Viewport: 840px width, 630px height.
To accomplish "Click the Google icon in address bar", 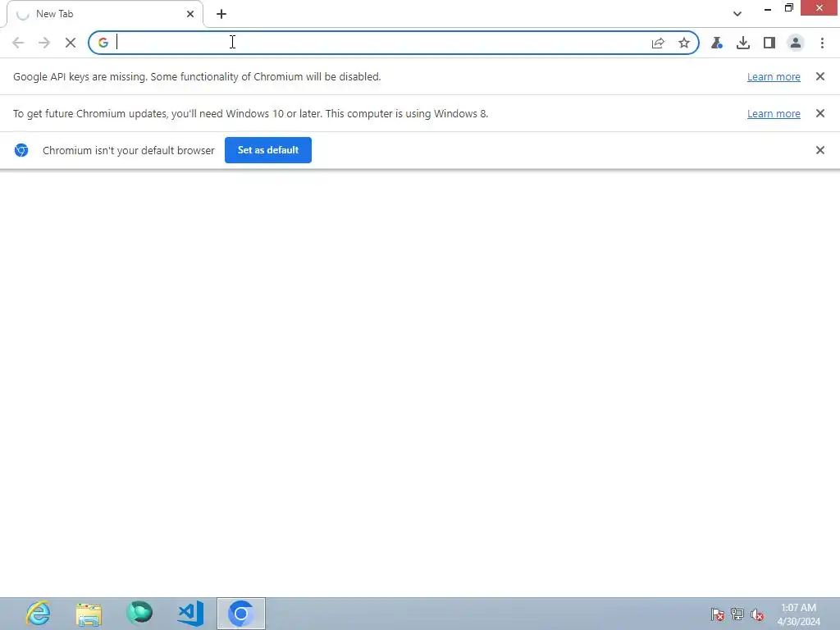I will [x=103, y=43].
